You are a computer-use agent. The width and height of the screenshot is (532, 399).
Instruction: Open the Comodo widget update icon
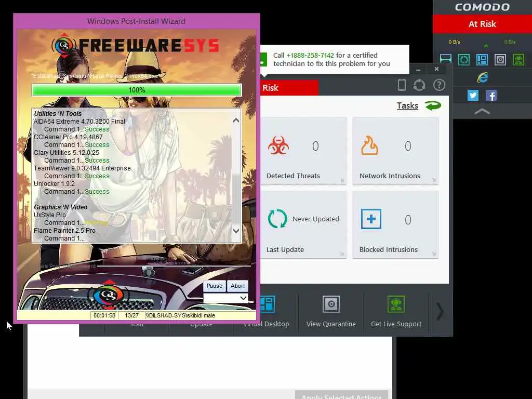point(464,60)
